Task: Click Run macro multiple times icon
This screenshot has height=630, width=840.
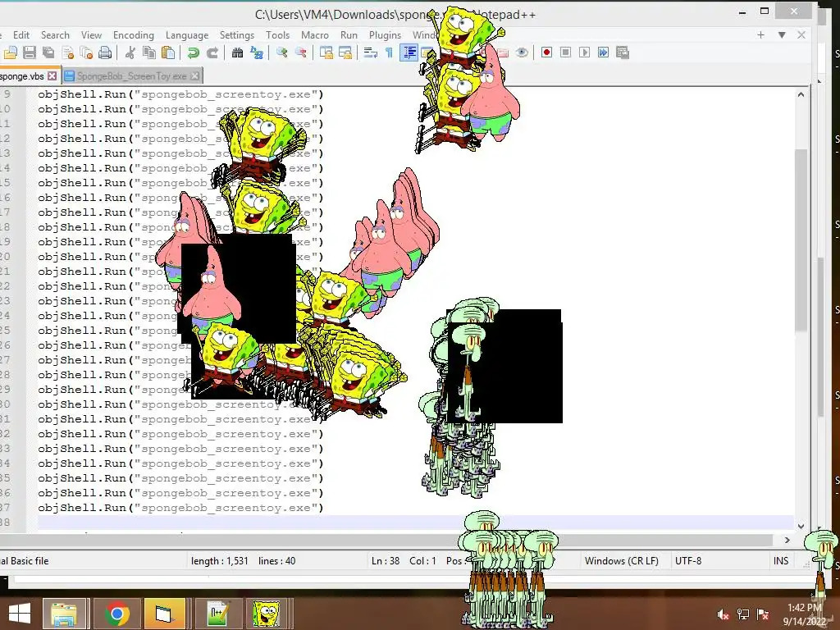Action: click(603, 52)
